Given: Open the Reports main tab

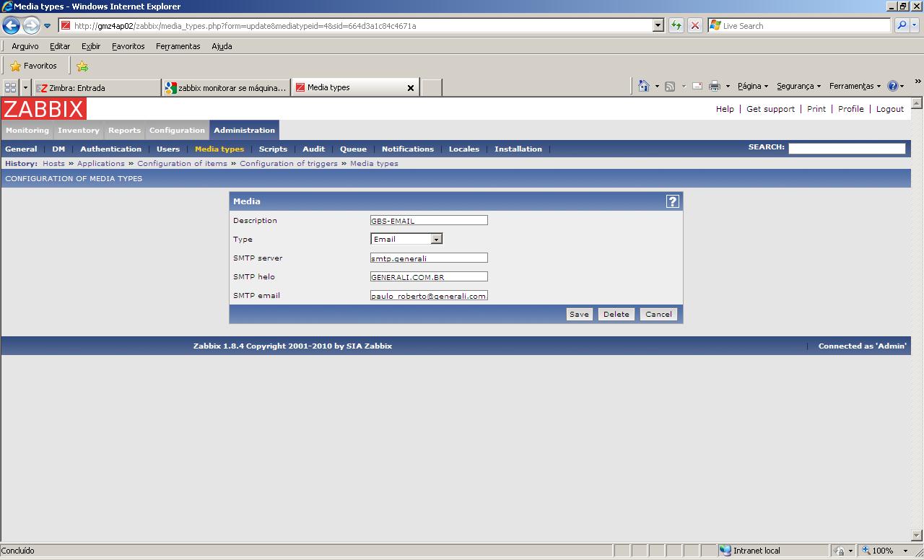Looking at the screenshot, I should pos(124,131).
